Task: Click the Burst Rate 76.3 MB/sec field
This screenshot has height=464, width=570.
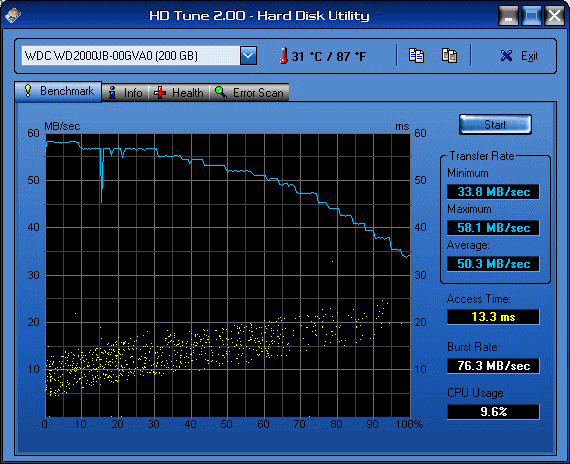Action: [493, 365]
